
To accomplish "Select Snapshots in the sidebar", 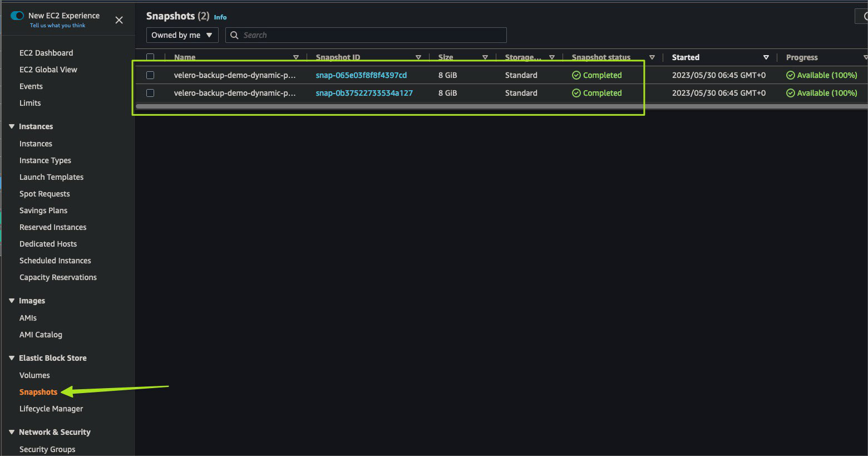I will tap(38, 392).
